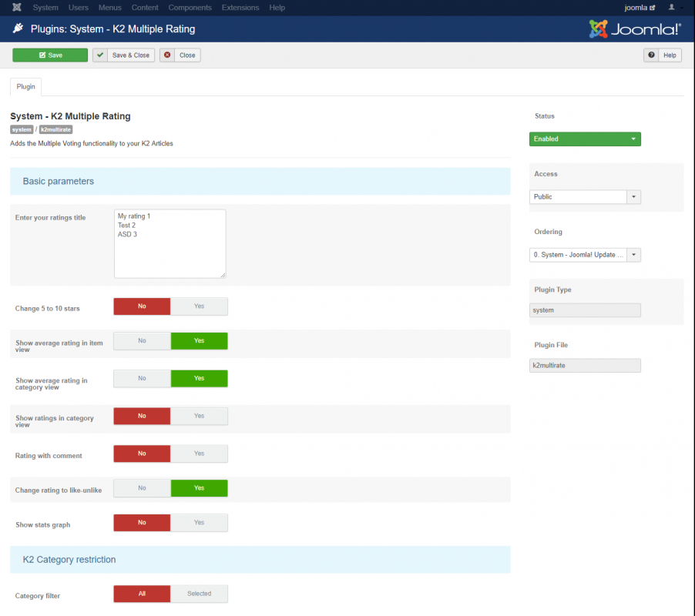The height and width of the screenshot is (616, 695).
Task: Switch to the Plugin tab
Action: click(25, 87)
